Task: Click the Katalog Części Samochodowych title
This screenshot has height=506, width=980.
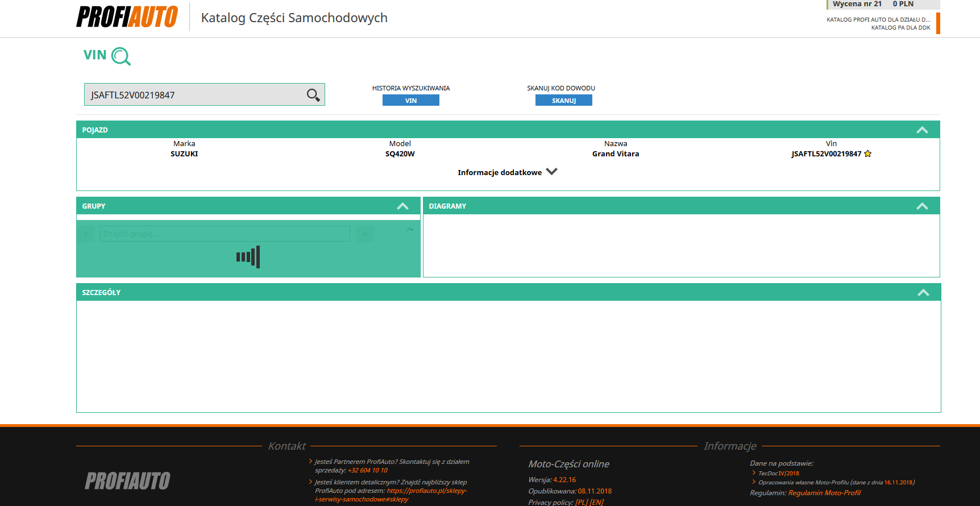Action: click(294, 18)
